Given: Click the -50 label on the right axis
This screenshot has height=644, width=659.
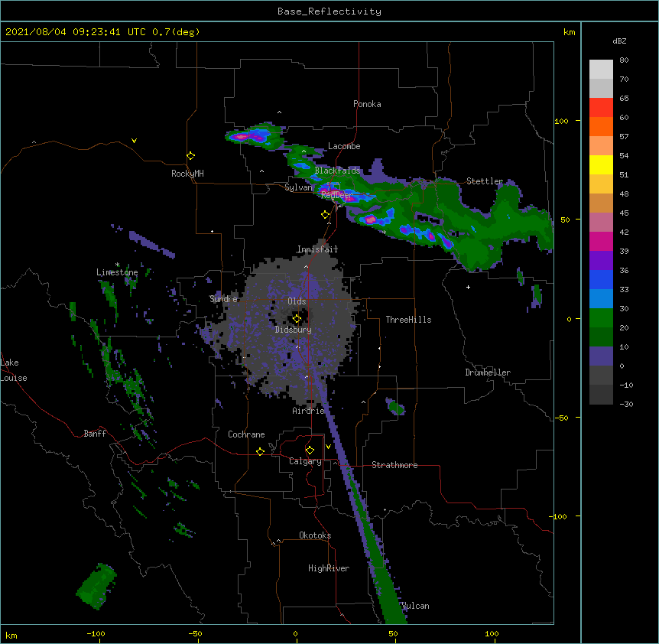Looking at the screenshot, I should pos(561,418).
